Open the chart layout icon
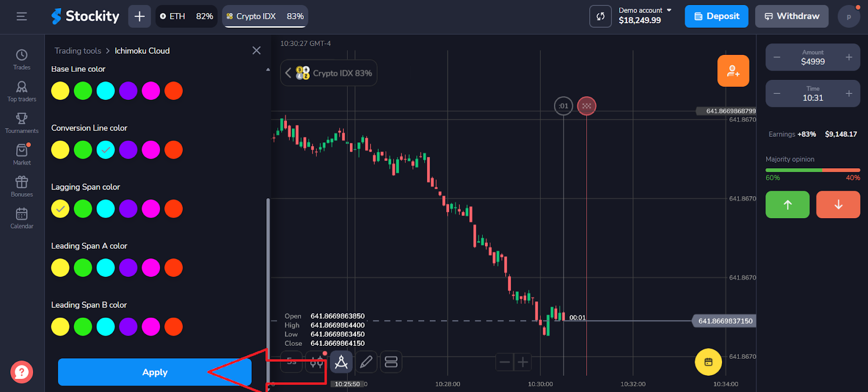 point(391,362)
